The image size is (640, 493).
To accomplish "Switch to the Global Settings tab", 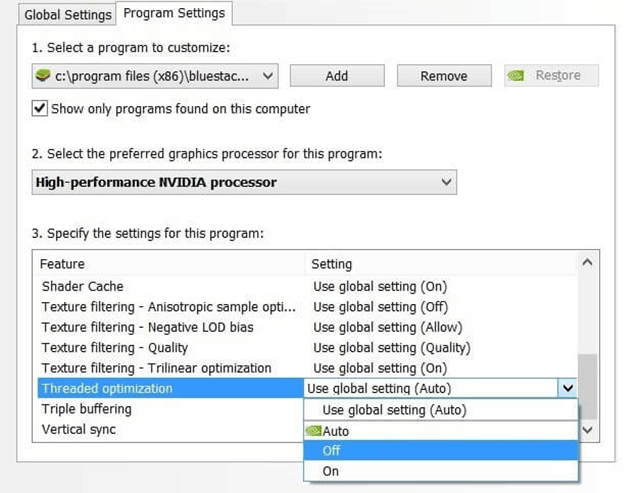I will pos(68,15).
